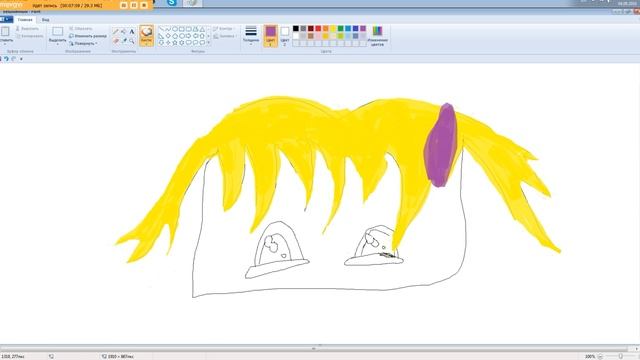This screenshot has height=360, width=640.
Task: Open the Paint file menu button
Action: 6,19
